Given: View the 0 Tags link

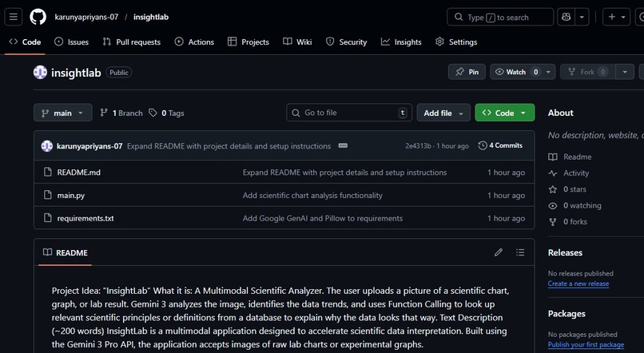Looking at the screenshot, I should [x=167, y=113].
